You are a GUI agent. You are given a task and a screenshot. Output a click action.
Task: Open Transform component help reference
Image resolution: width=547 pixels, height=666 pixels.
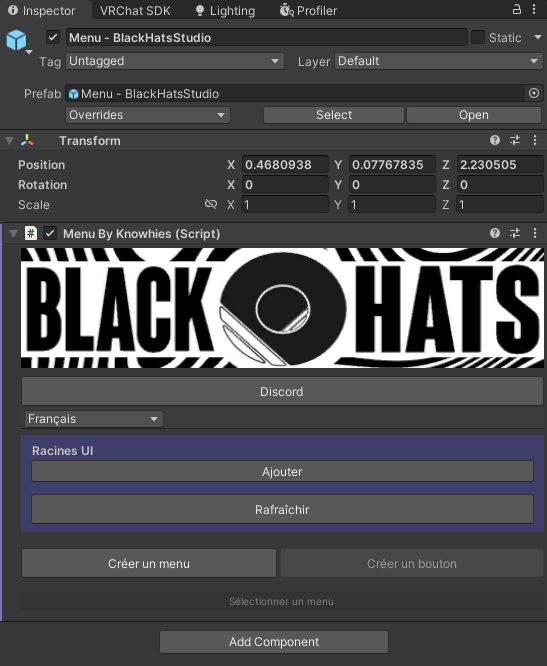pos(495,140)
